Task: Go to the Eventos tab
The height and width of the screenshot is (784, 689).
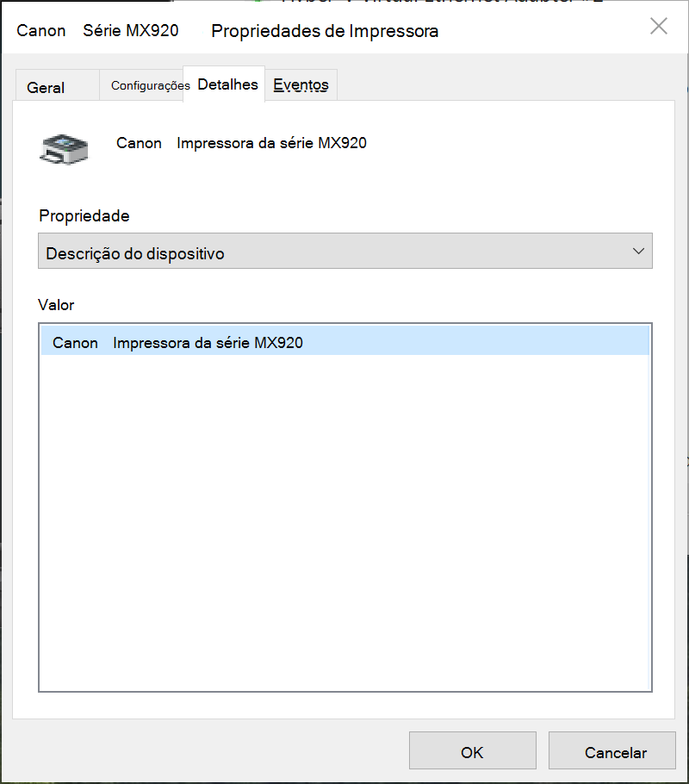Action: [x=301, y=84]
